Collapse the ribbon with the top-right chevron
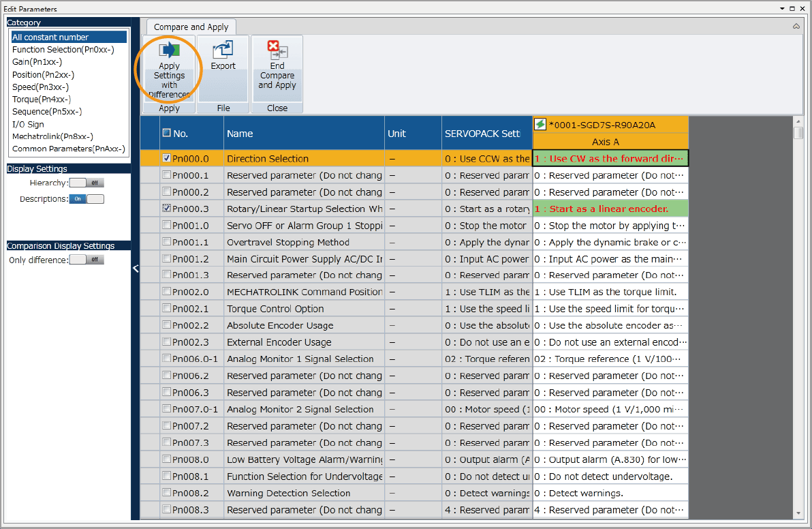This screenshot has width=812, height=529. (x=796, y=27)
